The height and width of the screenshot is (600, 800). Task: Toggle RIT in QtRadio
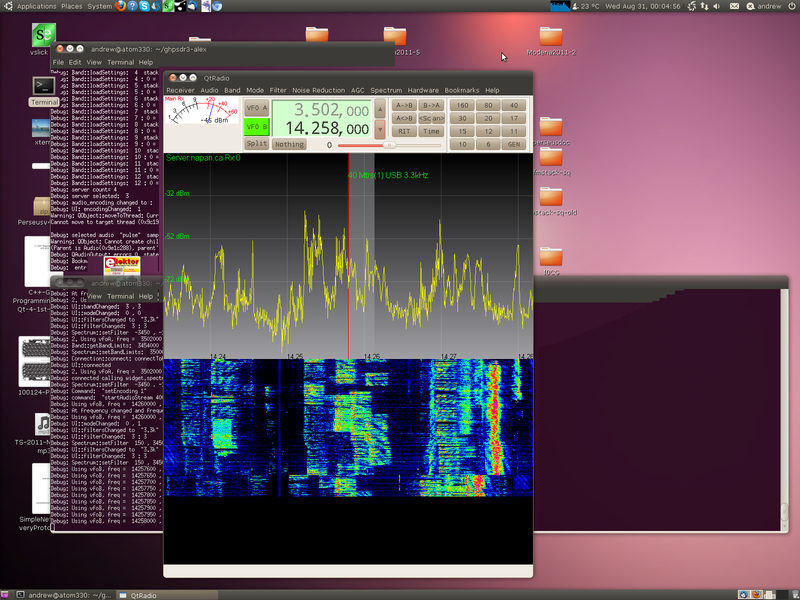coord(404,131)
